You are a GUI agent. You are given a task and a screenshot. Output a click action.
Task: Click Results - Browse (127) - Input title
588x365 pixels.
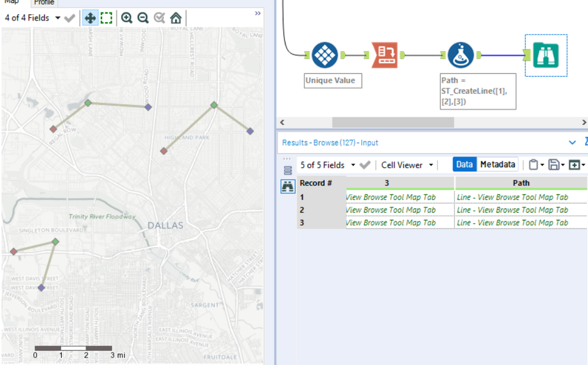click(x=330, y=142)
